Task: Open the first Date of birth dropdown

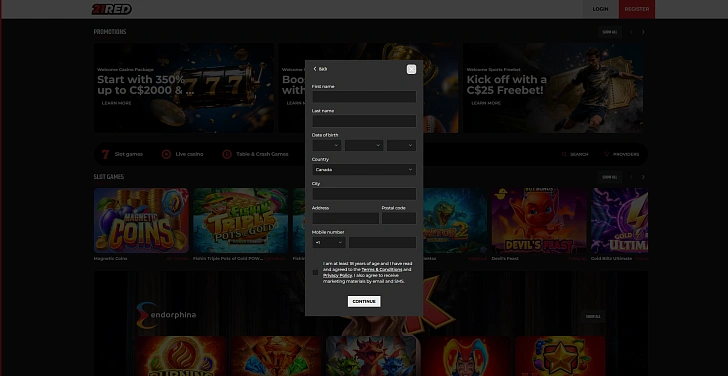Action: pyautogui.click(x=327, y=145)
